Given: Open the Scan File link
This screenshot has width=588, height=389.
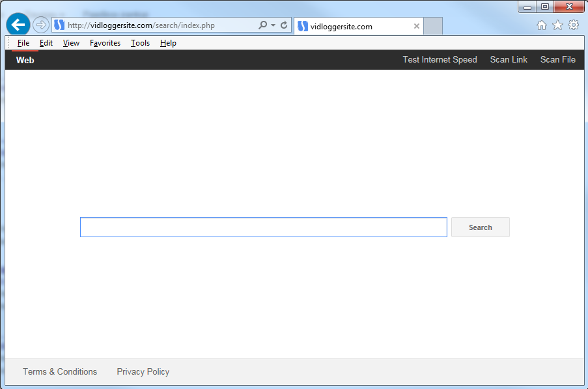Looking at the screenshot, I should (x=557, y=60).
